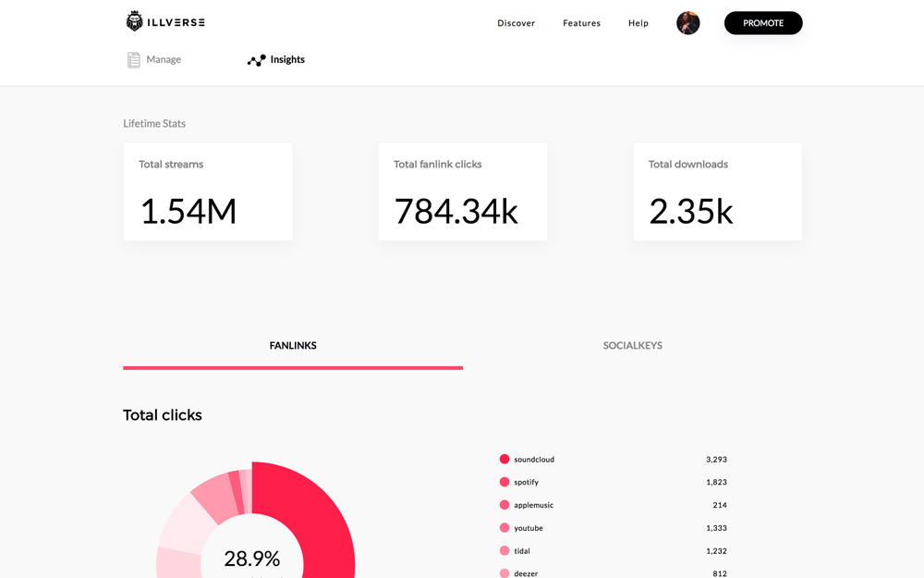Click the Insights graph icon

click(x=256, y=60)
